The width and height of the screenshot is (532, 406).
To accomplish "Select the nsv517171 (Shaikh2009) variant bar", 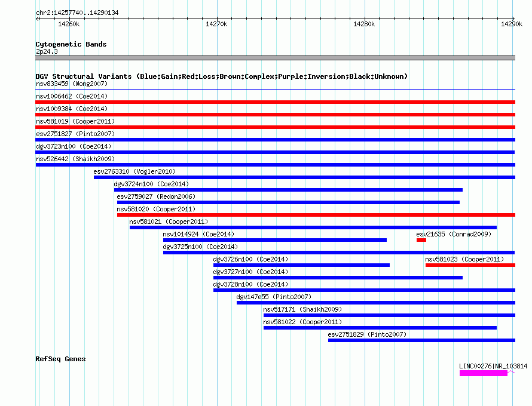I will 390,315.
